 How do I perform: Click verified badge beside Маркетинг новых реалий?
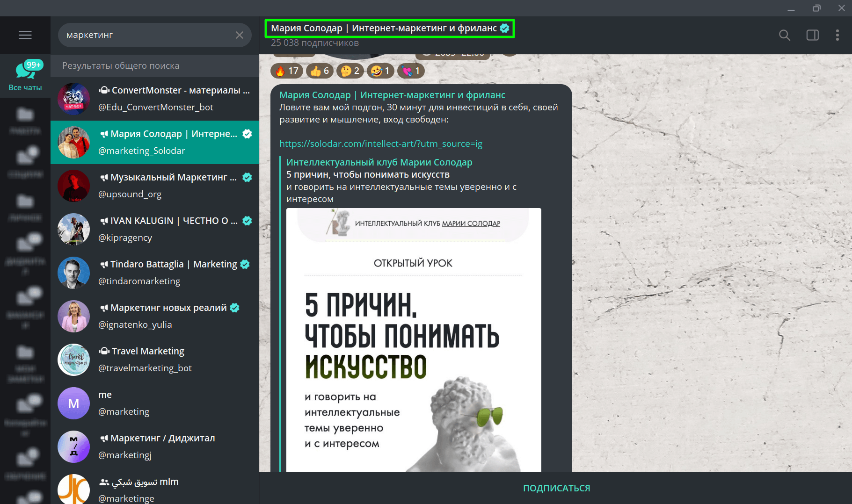click(235, 308)
